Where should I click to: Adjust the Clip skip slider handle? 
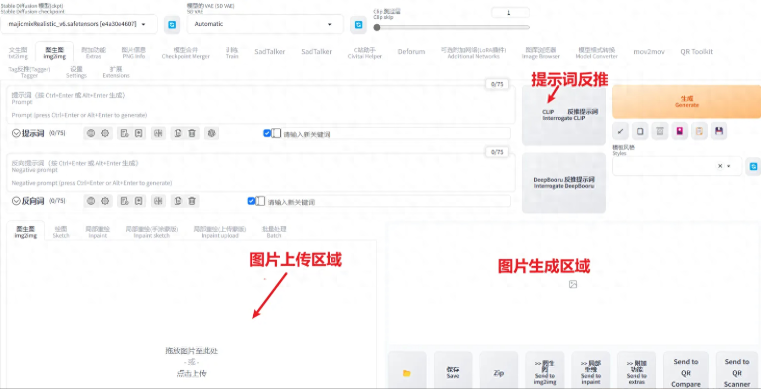coord(377,28)
